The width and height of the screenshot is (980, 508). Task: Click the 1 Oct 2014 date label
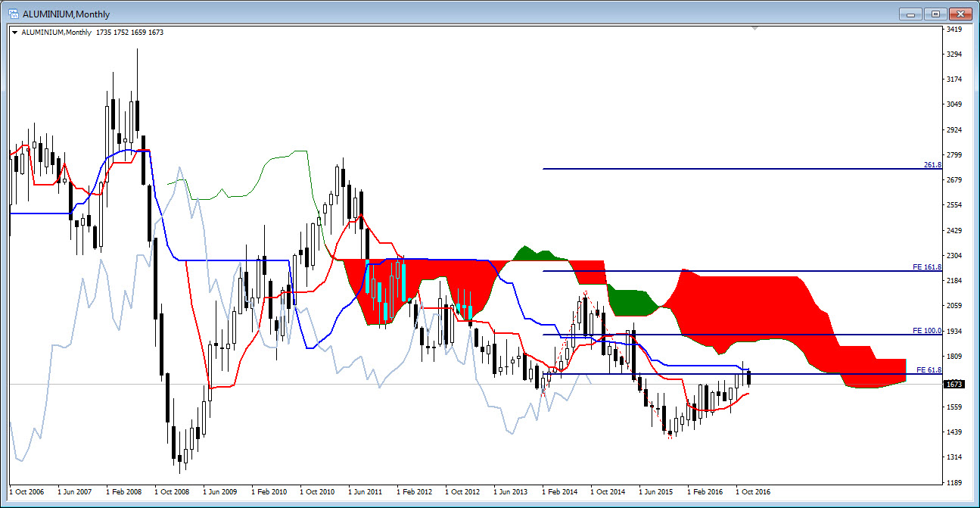click(x=608, y=492)
